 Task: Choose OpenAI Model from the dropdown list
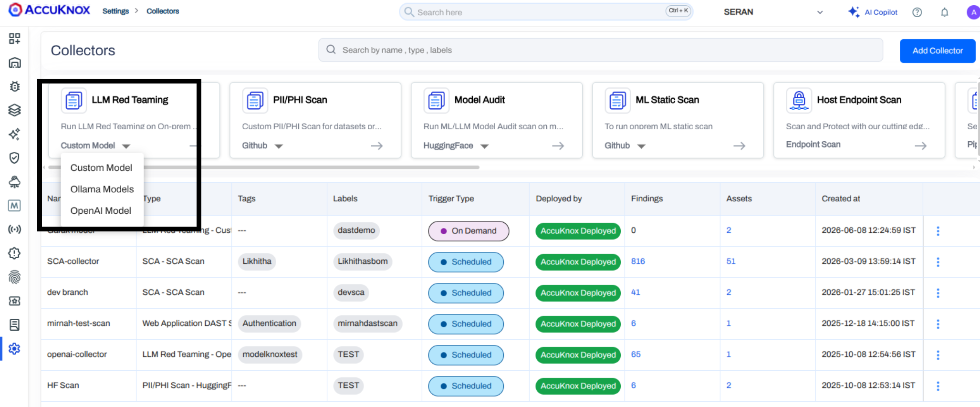(101, 210)
